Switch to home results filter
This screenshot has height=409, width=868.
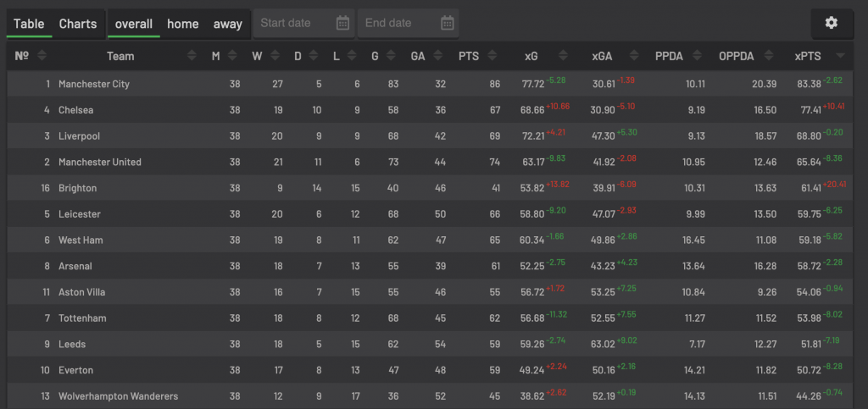pos(183,24)
